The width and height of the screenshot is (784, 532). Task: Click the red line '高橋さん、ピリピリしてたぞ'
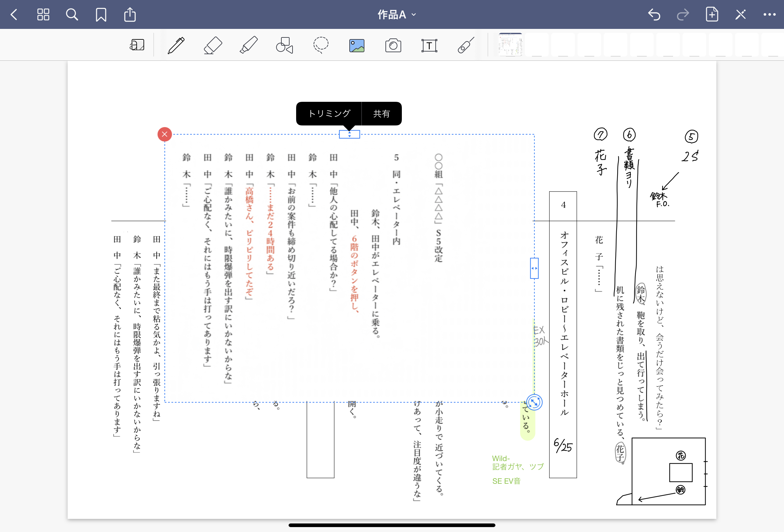pos(249,242)
